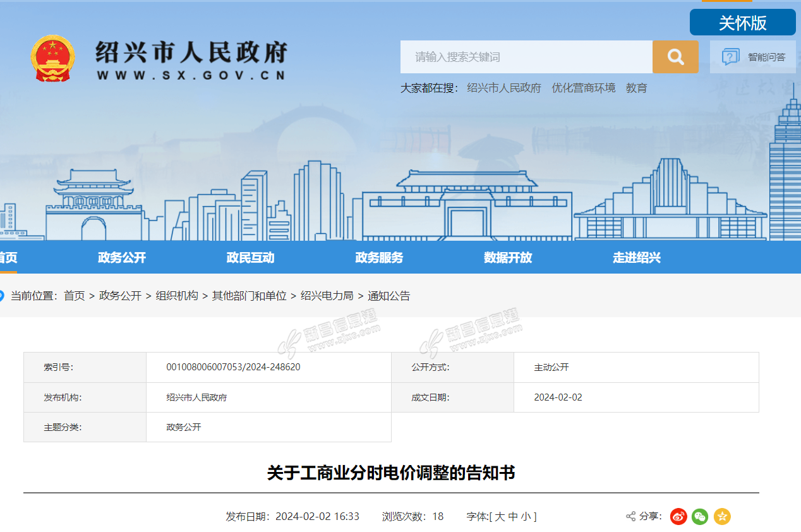Image resolution: width=801 pixels, height=532 pixels.
Task: Set font size to 小
Action: point(526,516)
